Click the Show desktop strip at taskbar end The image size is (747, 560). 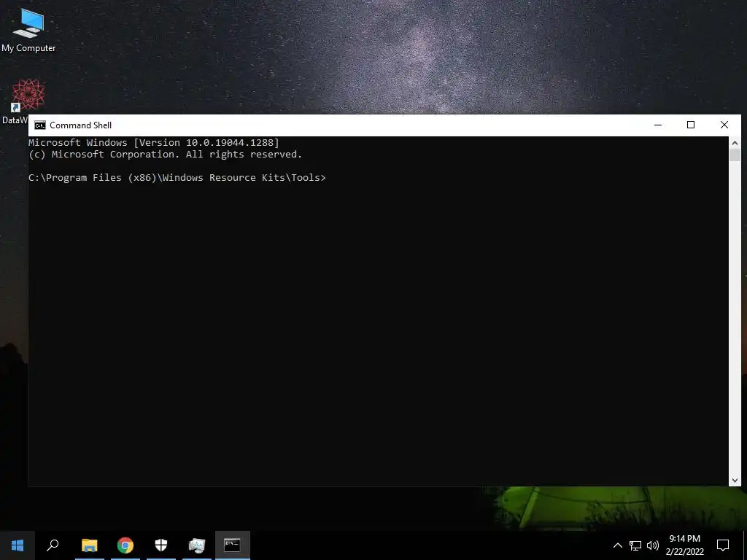[745, 545]
